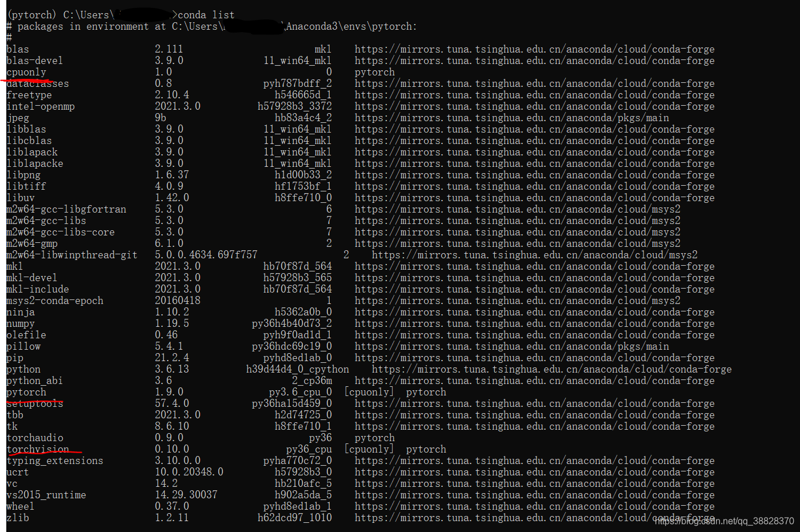Click build string 'py36h4b40d73_2'
This screenshot has width=800, height=532.
tap(292, 323)
